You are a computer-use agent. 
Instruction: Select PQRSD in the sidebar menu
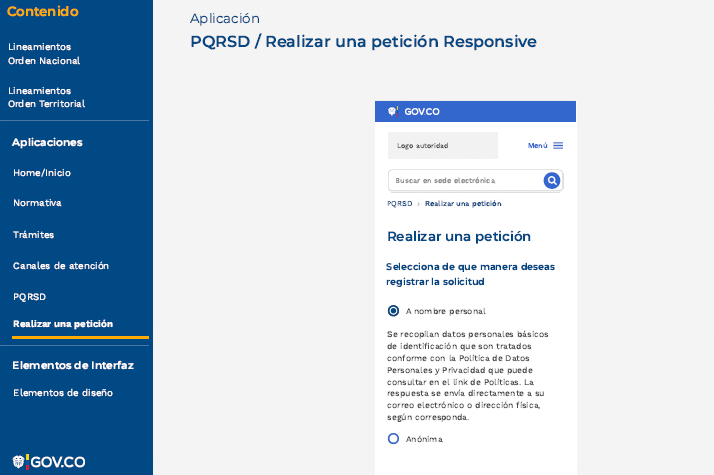tap(30, 297)
